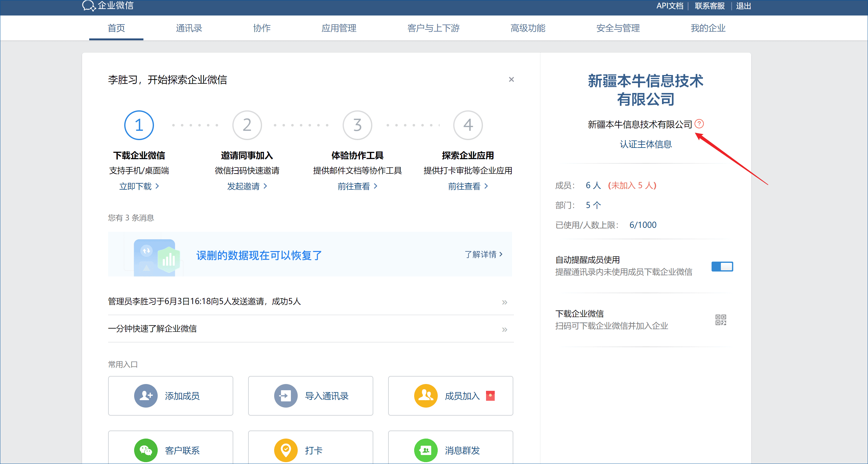
Task: Click the member count 6 人
Action: [x=593, y=185]
